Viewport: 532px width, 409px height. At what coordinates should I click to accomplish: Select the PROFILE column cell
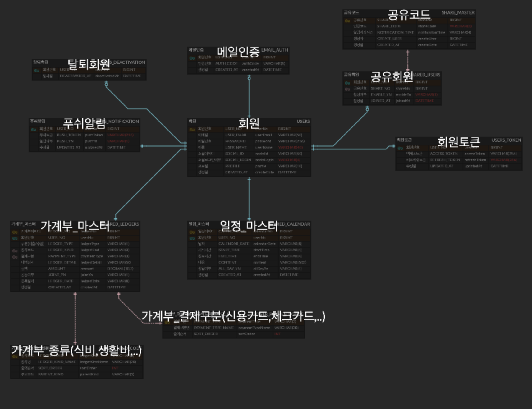(x=232, y=166)
